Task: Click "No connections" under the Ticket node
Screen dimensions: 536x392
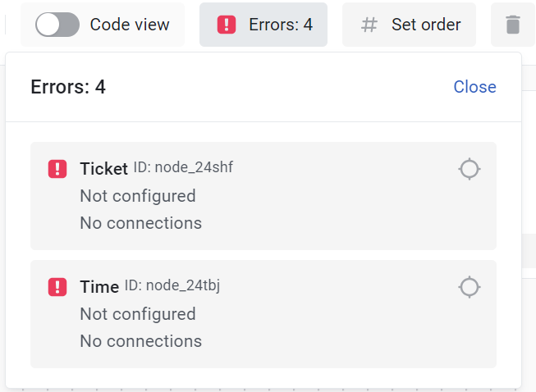Action: [140, 223]
